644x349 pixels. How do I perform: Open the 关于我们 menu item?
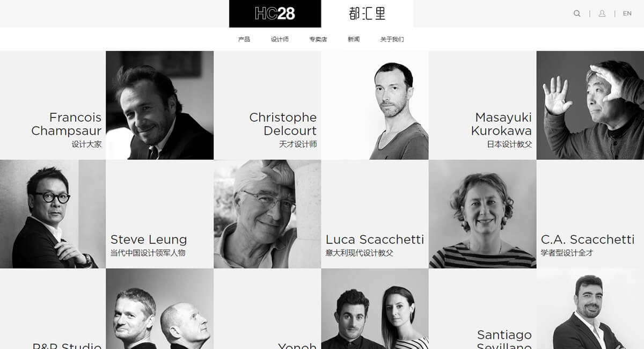pyautogui.click(x=392, y=39)
